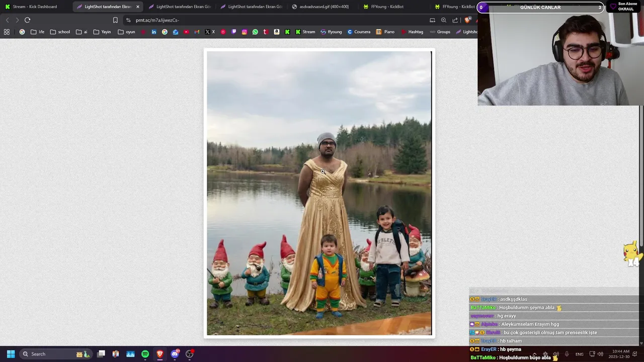This screenshot has height=362, width=644.
Task: Expand the ai bookmarks folder
Action: click(82, 32)
